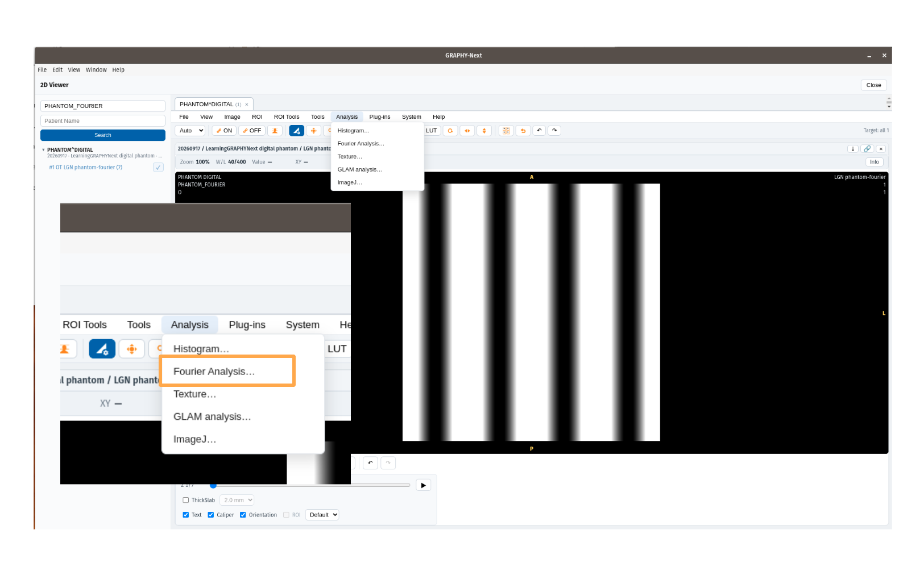This screenshot has height=575, width=924.
Task: Click the orange fit-to-window grid icon
Action: (506, 131)
